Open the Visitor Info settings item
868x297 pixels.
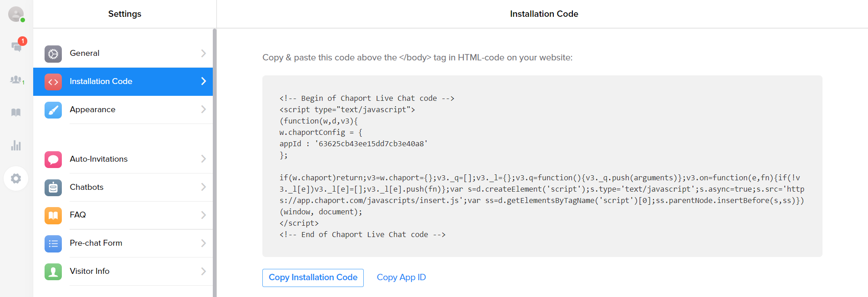(x=123, y=272)
